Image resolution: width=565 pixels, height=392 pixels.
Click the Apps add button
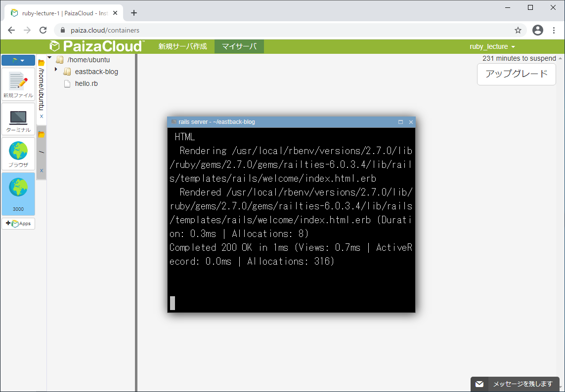tap(18, 224)
